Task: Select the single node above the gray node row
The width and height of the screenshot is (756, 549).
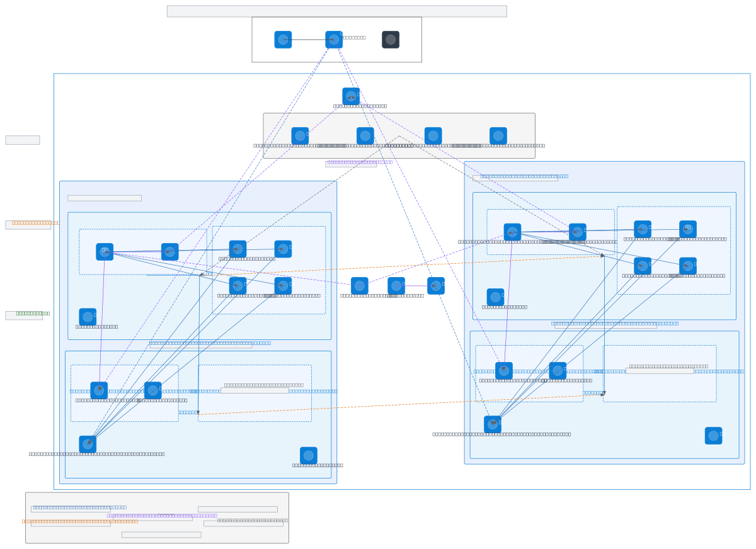Action: pos(351,96)
